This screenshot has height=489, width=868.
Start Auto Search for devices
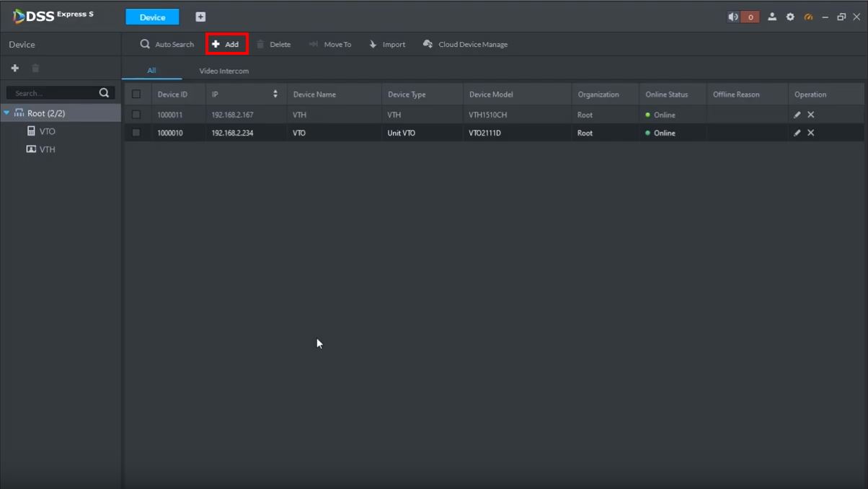[x=167, y=44]
